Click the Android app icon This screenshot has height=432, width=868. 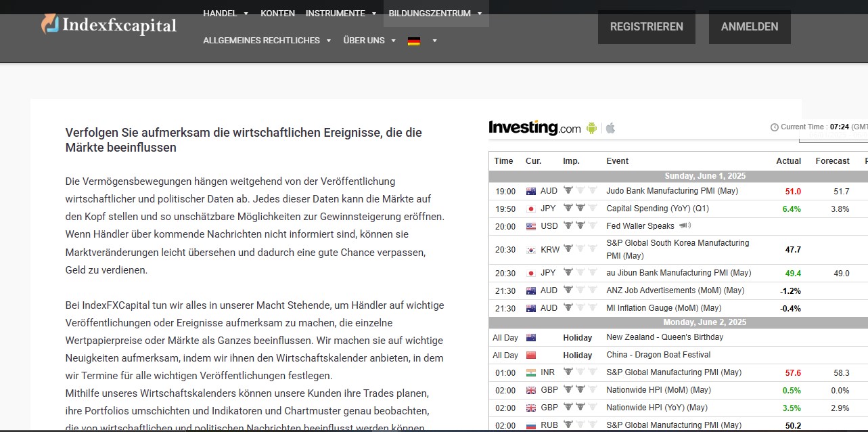(592, 128)
